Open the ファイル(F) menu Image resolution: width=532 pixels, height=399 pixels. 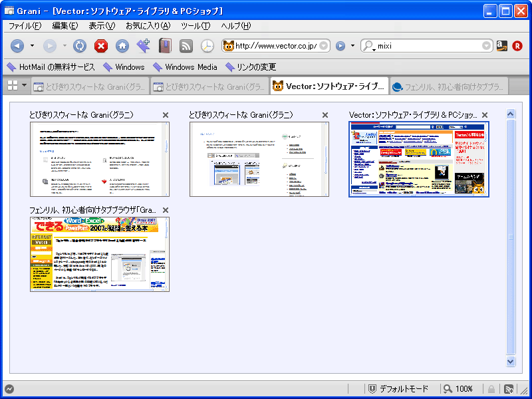pyautogui.click(x=25, y=26)
